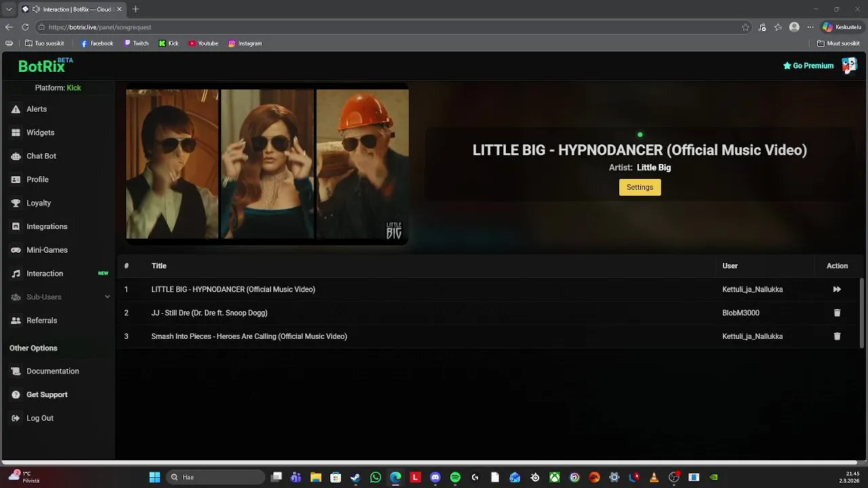This screenshot has width=868, height=488.
Task: Open the tab list dropdown arrow
Action: point(9,9)
